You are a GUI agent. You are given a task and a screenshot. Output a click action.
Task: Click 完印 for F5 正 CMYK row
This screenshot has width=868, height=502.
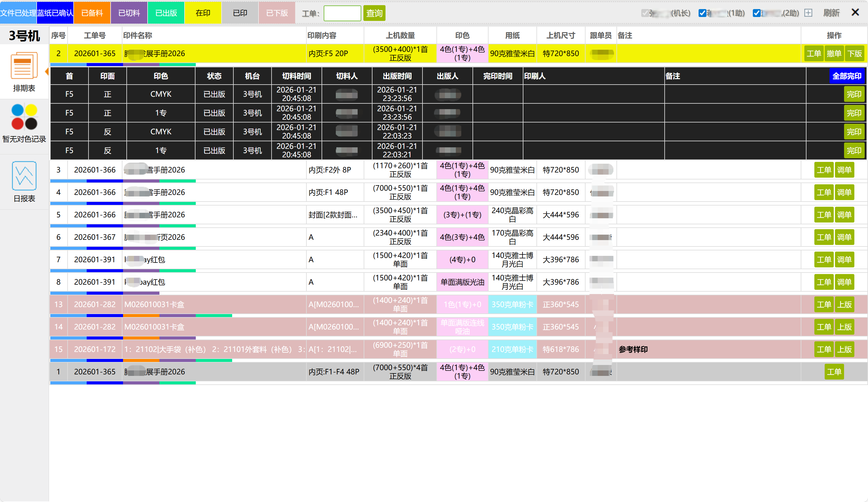[x=854, y=94]
